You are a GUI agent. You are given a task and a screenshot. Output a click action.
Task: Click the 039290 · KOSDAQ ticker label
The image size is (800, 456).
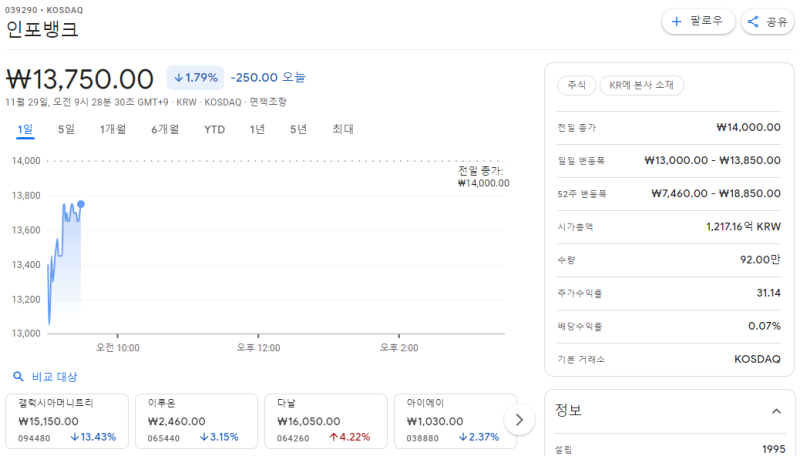click(44, 10)
